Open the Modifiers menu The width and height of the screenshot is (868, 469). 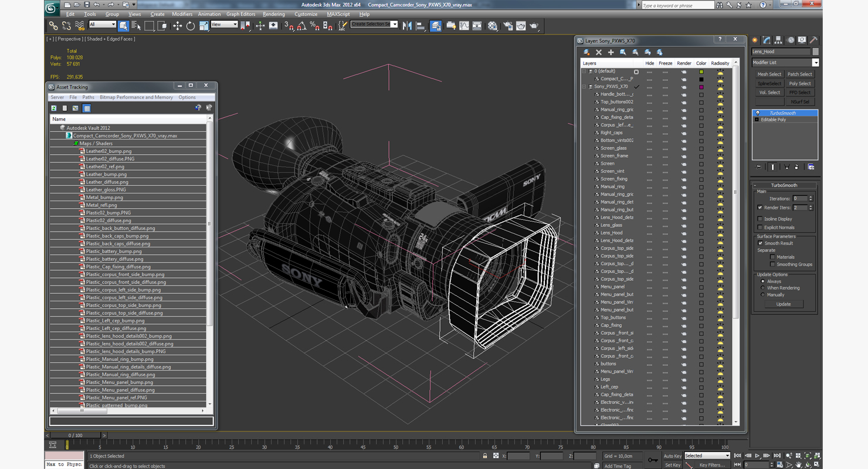pos(182,14)
